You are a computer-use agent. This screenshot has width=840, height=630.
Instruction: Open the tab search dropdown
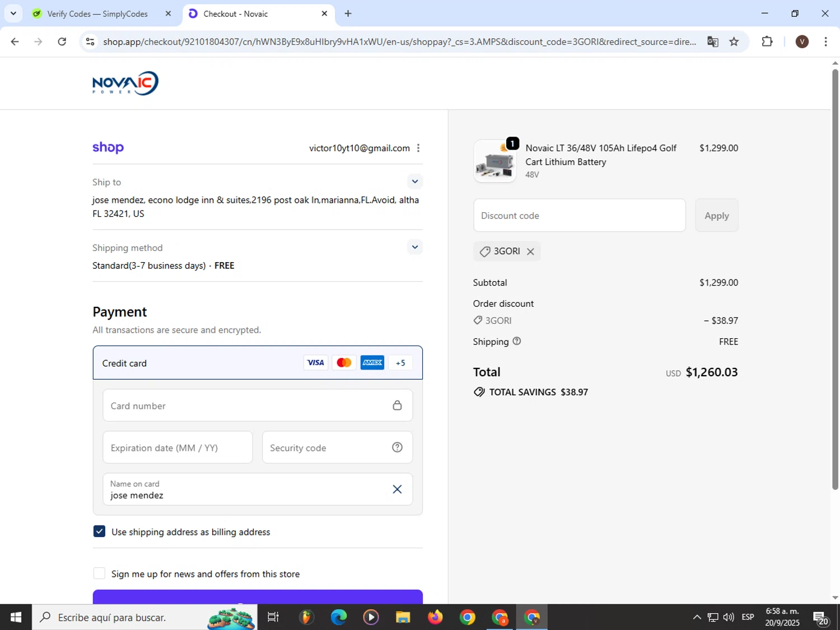pyautogui.click(x=13, y=13)
